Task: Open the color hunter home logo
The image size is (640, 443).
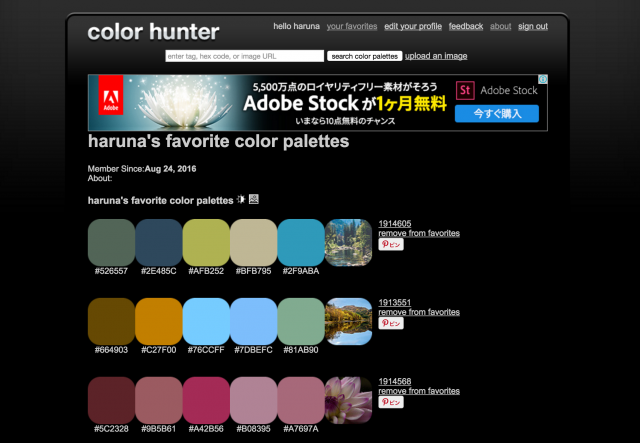Action: 153,32
